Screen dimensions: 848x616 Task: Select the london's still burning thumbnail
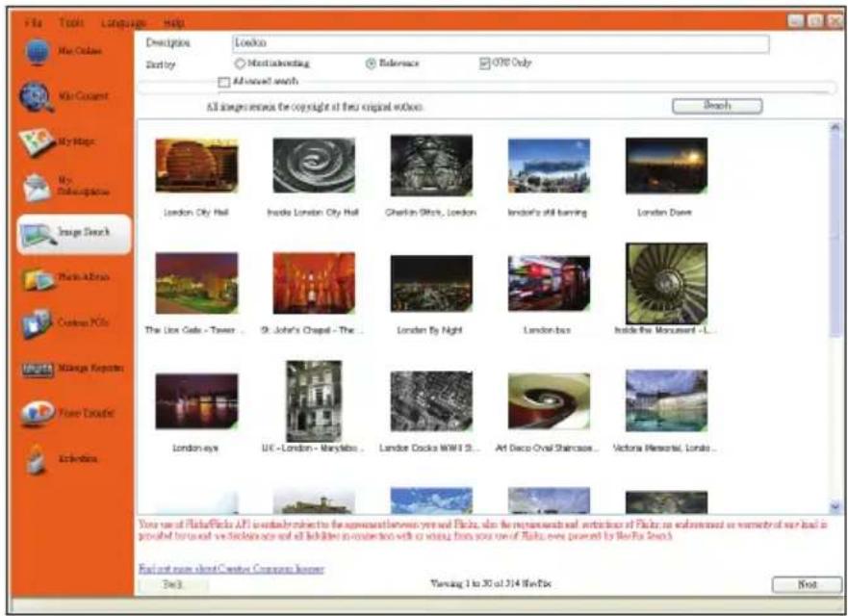[x=549, y=166]
